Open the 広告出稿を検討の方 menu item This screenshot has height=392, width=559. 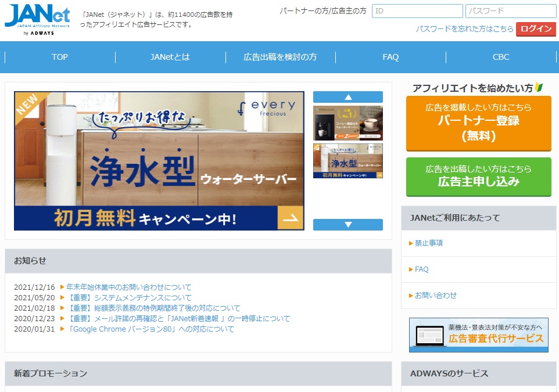280,57
